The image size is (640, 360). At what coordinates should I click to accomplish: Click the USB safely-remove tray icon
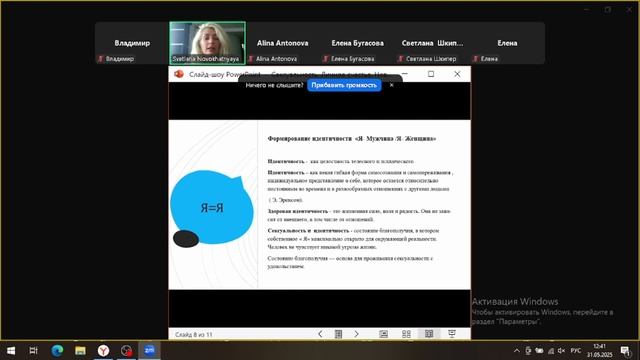tap(528, 350)
